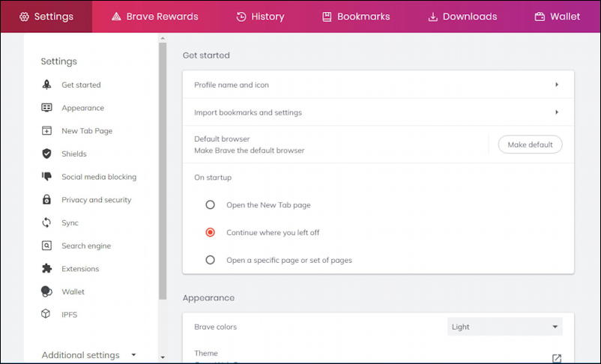
Task: Open New Tab Page in sidebar
Action: point(87,130)
